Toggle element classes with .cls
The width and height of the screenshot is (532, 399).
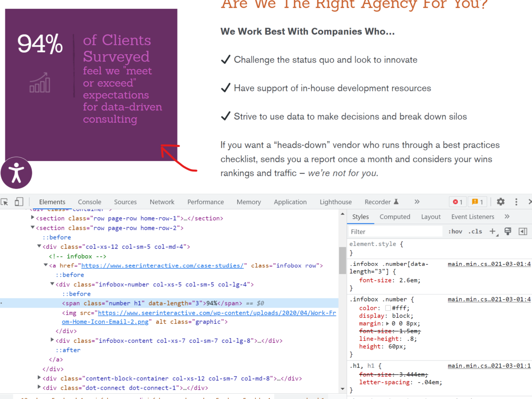[x=475, y=231]
